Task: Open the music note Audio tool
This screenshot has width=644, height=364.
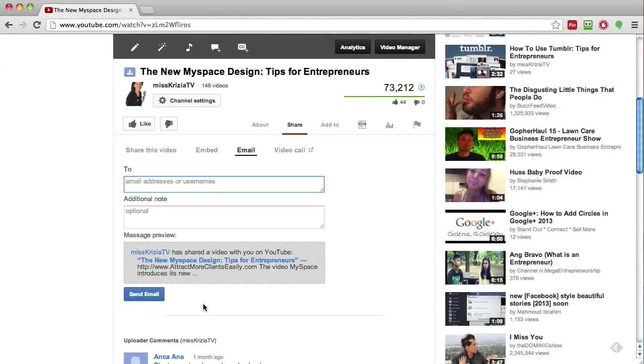Action: click(x=189, y=47)
